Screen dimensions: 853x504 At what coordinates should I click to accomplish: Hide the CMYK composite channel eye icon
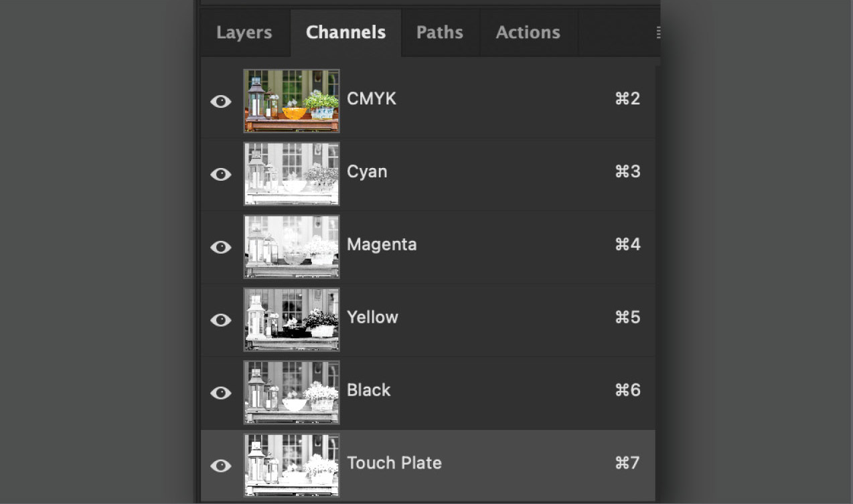click(x=221, y=101)
